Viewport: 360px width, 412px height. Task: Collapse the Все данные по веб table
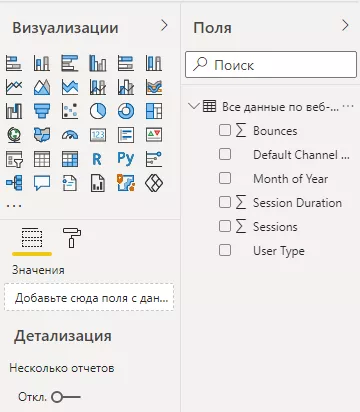[x=193, y=106]
